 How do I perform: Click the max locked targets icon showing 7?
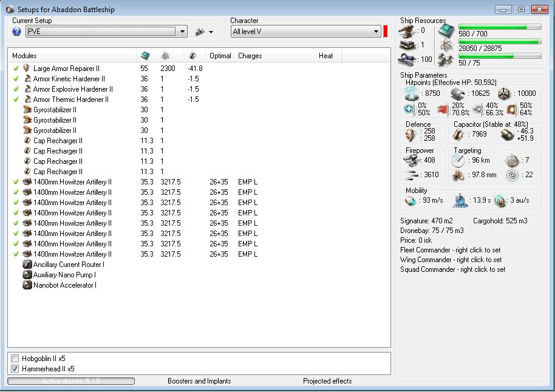(512, 161)
